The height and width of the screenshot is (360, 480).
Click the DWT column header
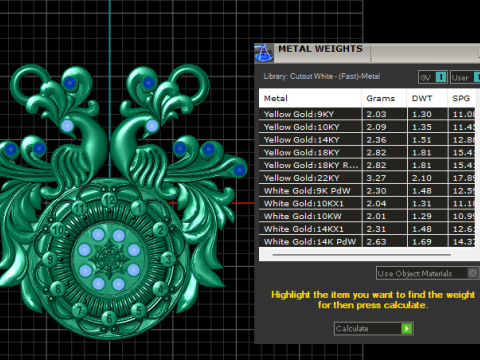pyautogui.click(x=427, y=98)
